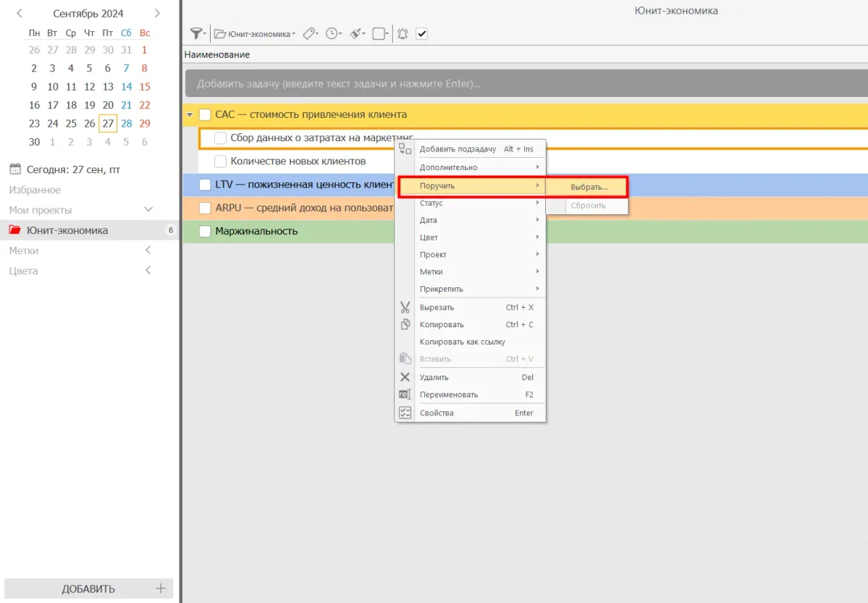The height and width of the screenshot is (603, 868).
Task: Collapse the Мои проекты section chevron
Action: click(x=149, y=210)
